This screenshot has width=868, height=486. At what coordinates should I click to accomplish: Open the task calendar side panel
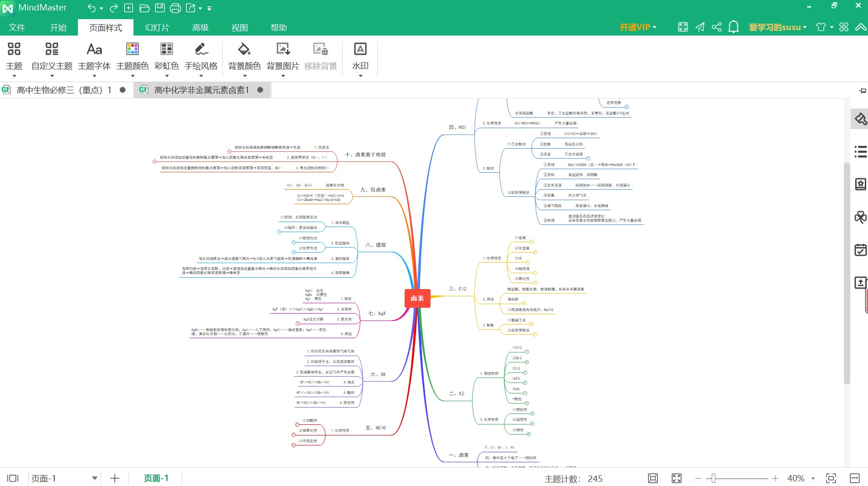(860, 250)
